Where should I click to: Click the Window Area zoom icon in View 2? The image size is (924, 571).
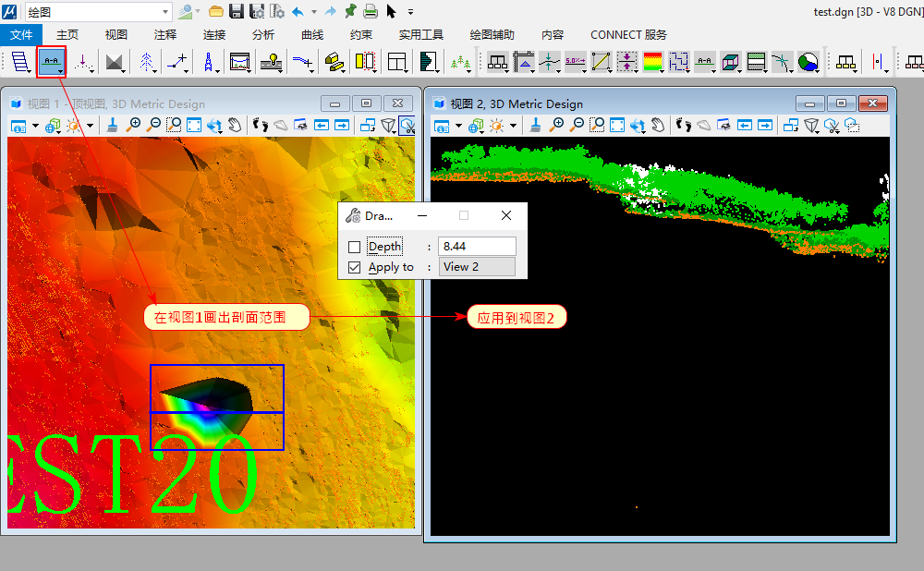pos(597,126)
